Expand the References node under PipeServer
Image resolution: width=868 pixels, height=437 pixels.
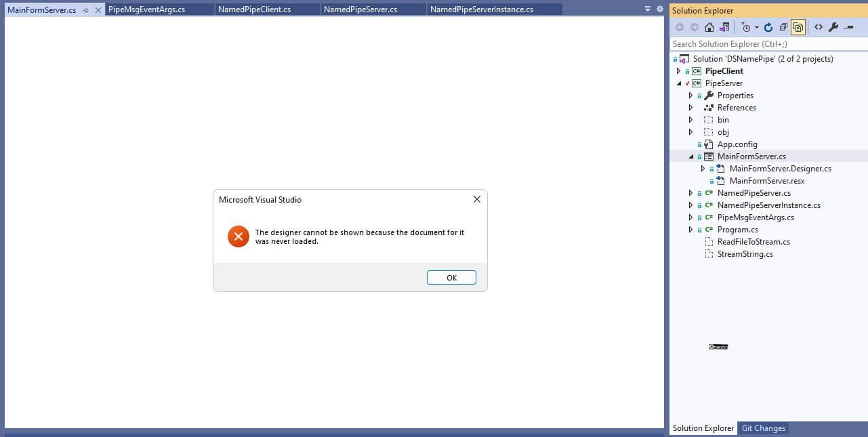690,107
